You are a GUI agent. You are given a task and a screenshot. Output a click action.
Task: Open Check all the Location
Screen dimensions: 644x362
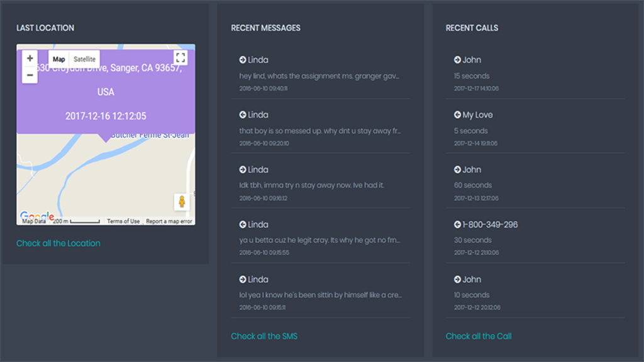click(58, 243)
